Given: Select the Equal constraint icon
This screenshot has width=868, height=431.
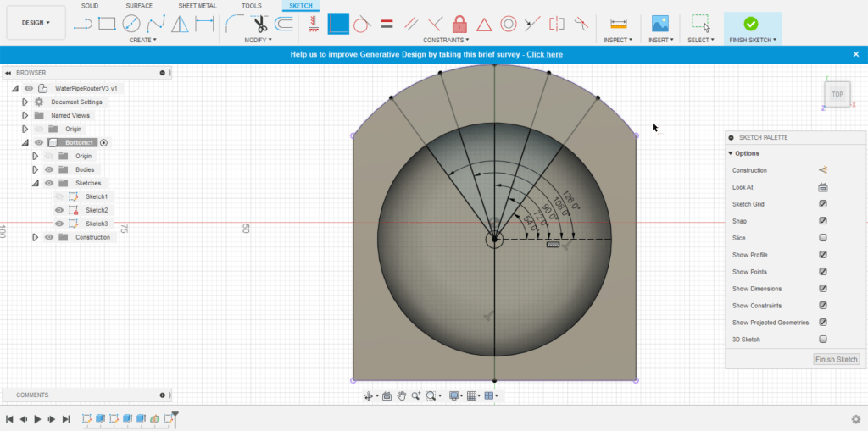Looking at the screenshot, I should 387,24.
